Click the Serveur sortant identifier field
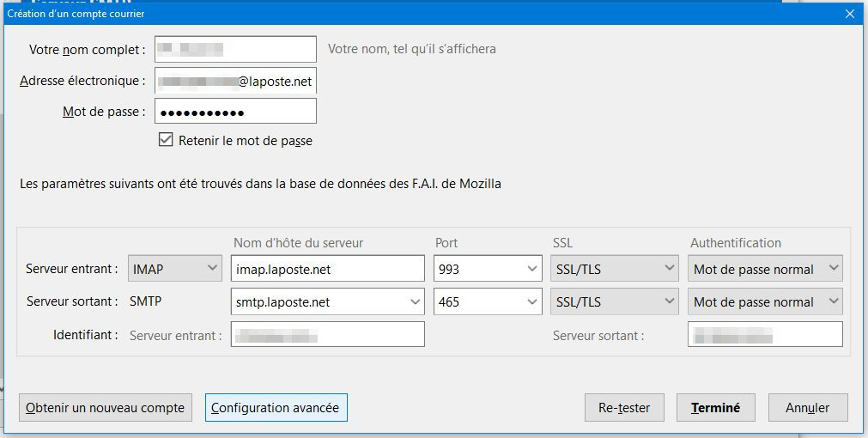868x438 pixels. coord(764,334)
